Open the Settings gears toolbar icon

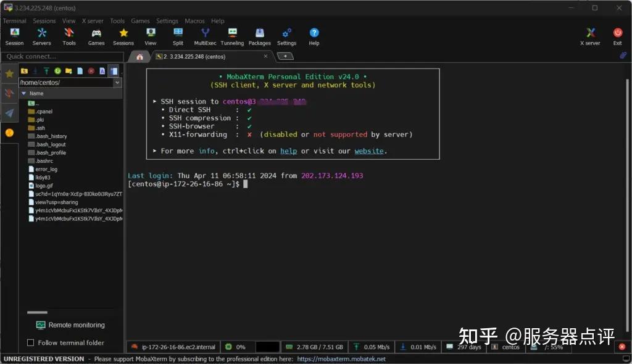[x=286, y=36]
